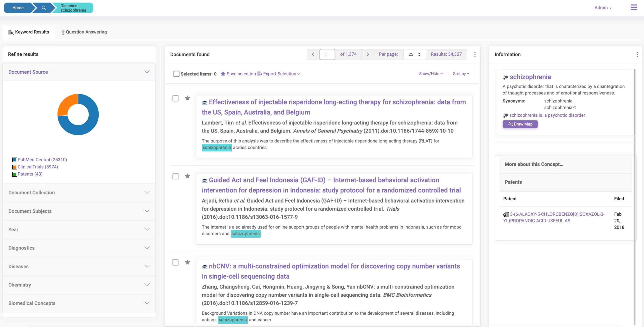Open the hamburger menu icon
This screenshot has height=327, width=644.
click(x=634, y=7)
